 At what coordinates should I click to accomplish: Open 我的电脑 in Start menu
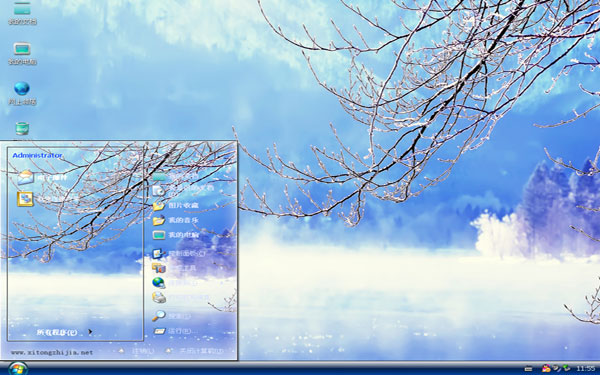(x=175, y=235)
